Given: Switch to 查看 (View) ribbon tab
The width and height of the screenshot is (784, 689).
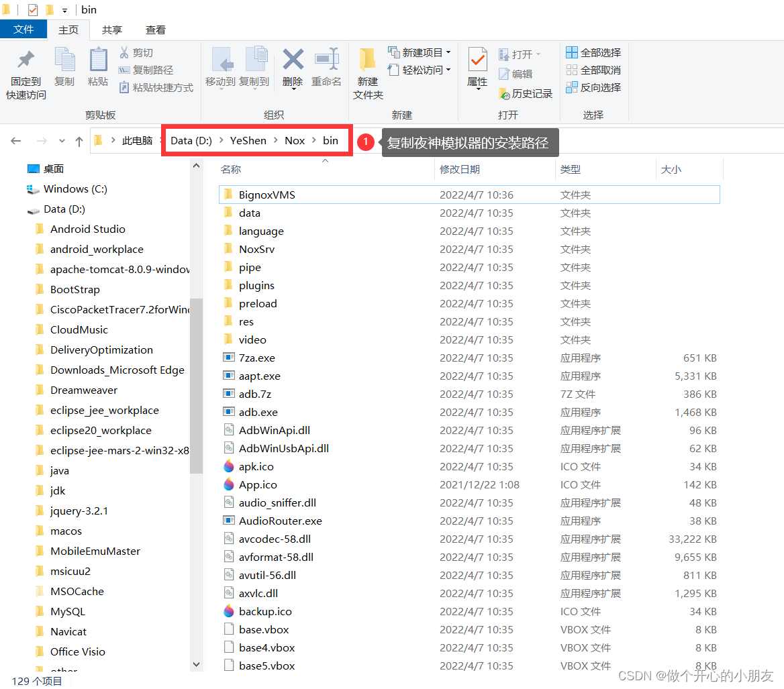Looking at the screenshot, I should click(x=156, y=30).
